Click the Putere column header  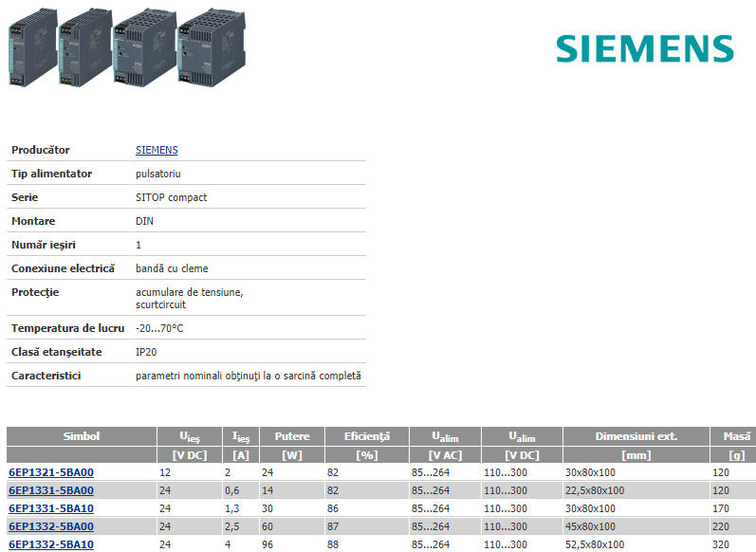[292, 436]
